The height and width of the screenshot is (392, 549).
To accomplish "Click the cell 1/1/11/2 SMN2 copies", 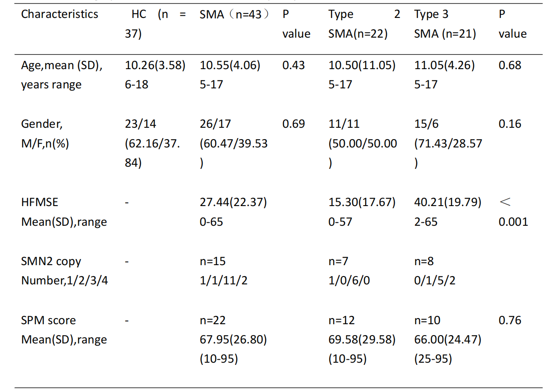I will 223,280.
